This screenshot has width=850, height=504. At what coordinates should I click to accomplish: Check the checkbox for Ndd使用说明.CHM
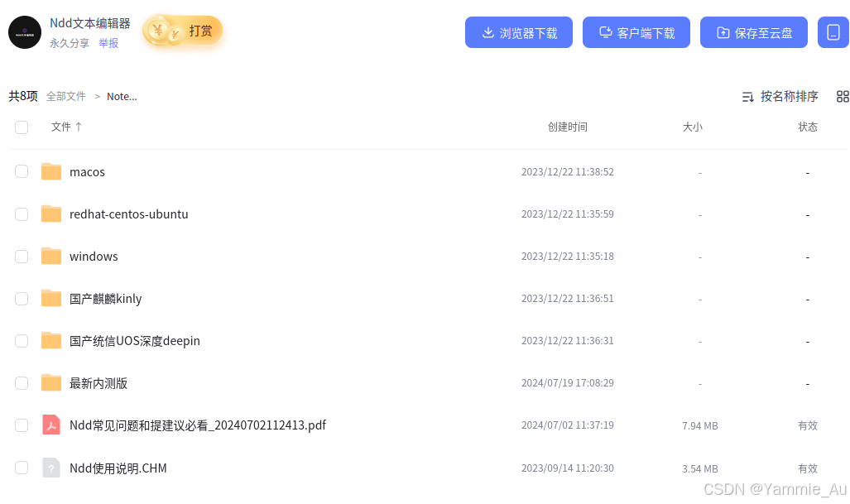(22, 468)
